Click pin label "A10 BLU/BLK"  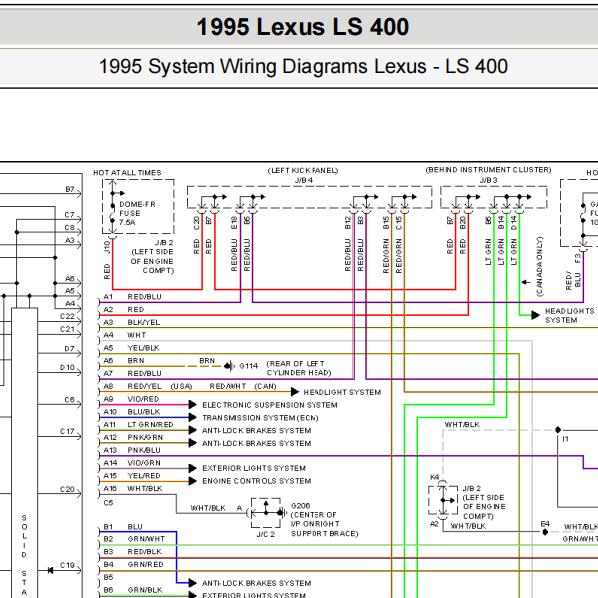[x=132, y=412]
